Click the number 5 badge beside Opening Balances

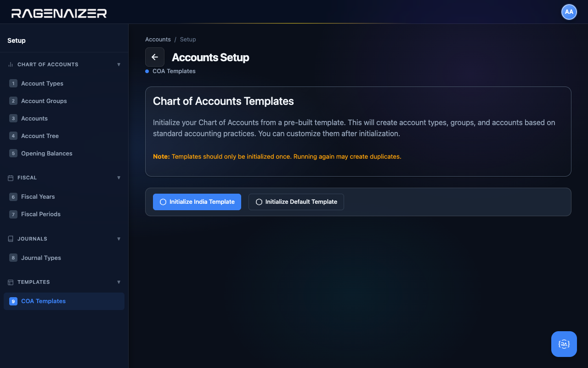tap(13, 153)
